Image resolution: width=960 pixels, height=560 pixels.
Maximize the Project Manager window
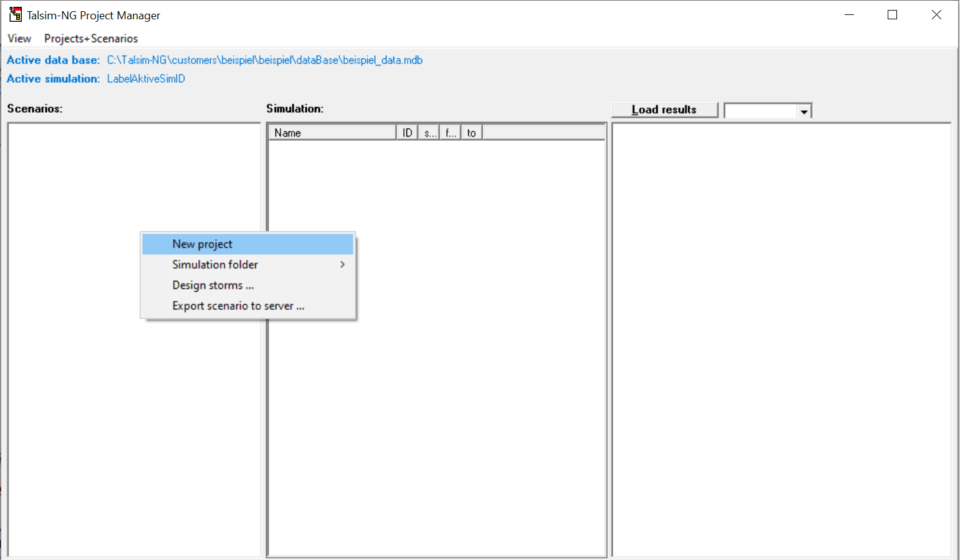click(x=892, y=15)
